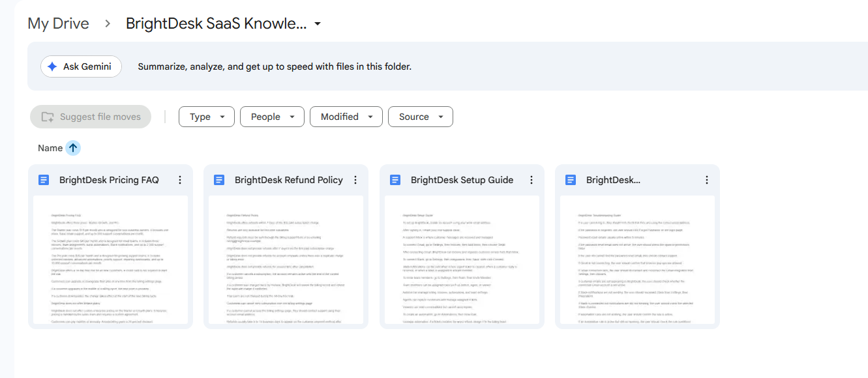Open the BrightDesk Refund Policy preview thumbnail
The image size is (868, 378).
286,260
